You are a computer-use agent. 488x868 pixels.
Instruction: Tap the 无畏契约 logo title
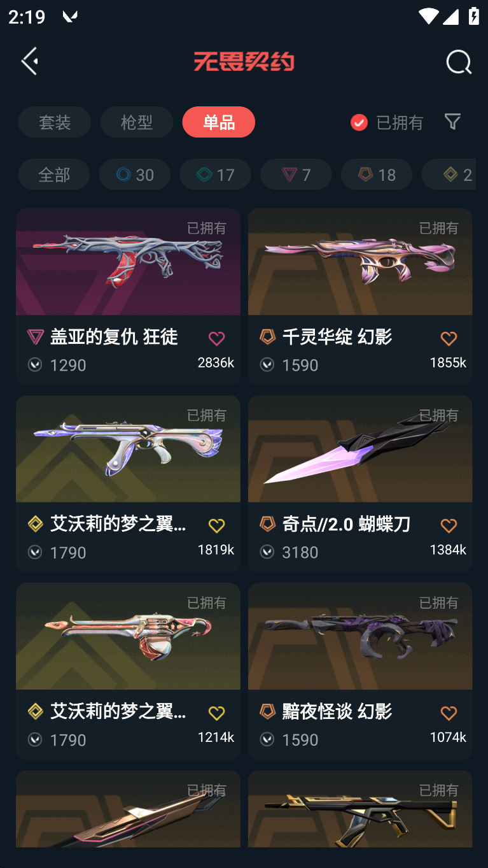(x=244, y=62)
